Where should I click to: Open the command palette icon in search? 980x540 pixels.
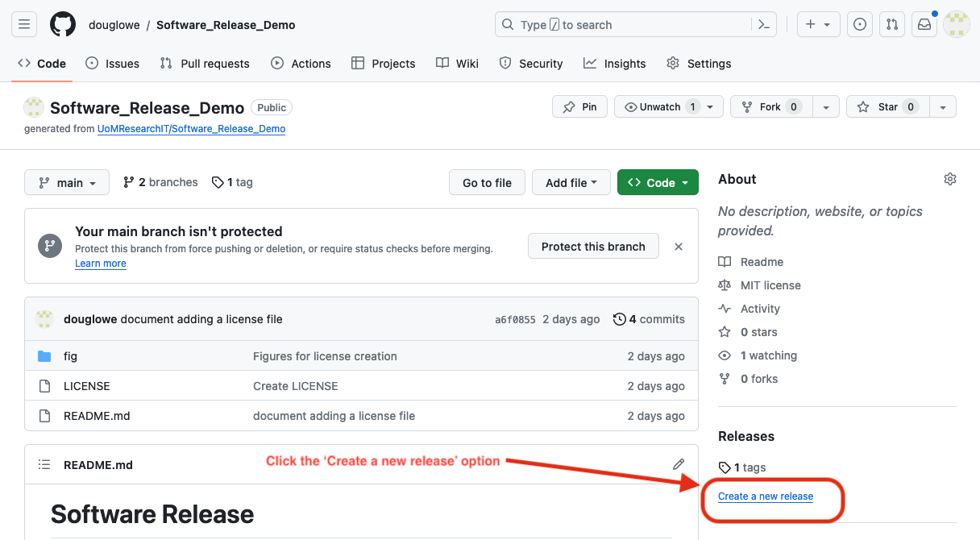[x=764, y=25]
